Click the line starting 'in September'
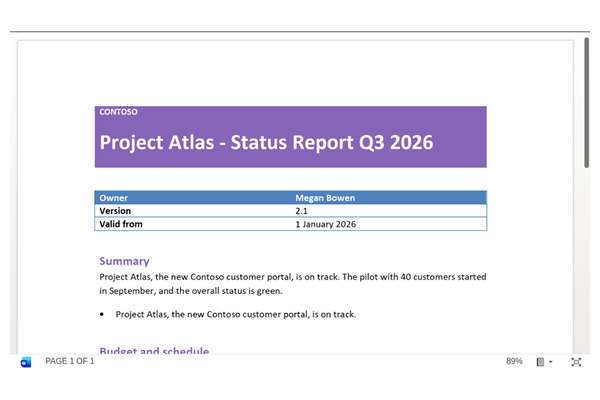This screenshot has height=400, width=600. tap(191, 291)
